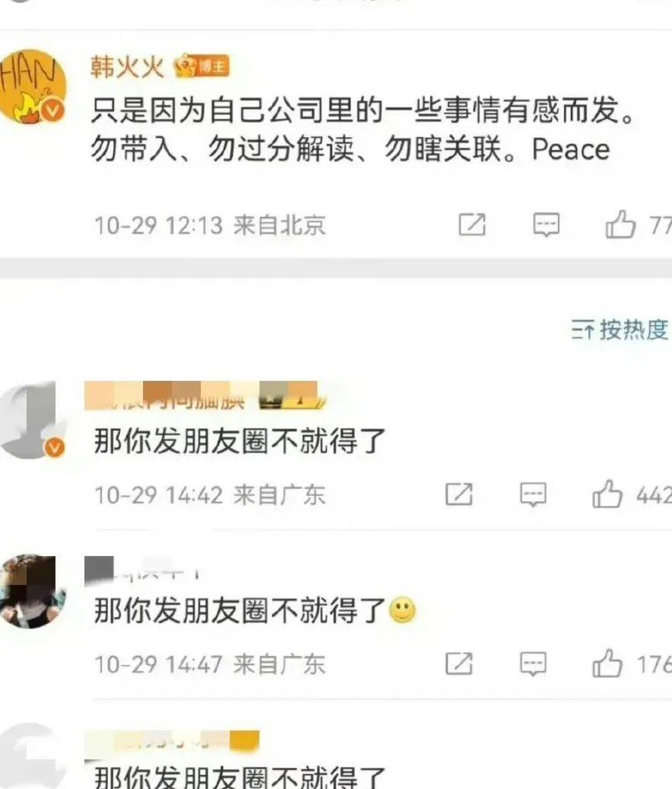Open 韩火火's HAN profile avatar
This screenshot has height=789, width=672.
tap(32, 87)
